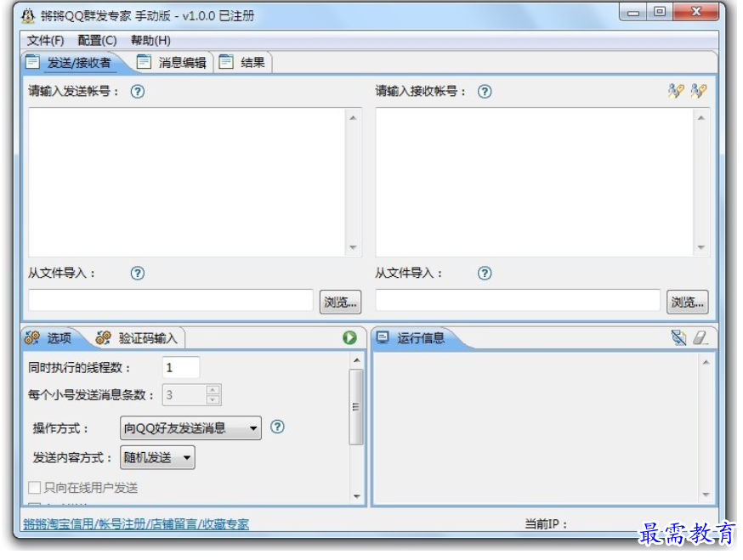
Task: Open the 帮助(H) menu
Action: coord(150,41)
